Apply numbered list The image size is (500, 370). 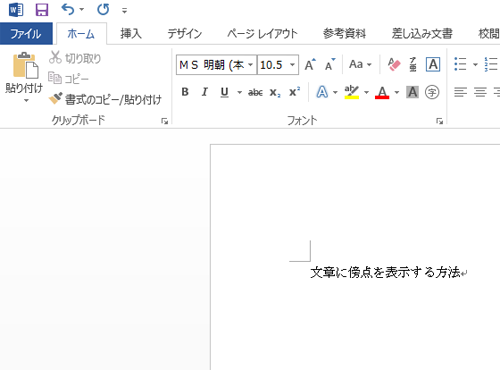[491, 64]
